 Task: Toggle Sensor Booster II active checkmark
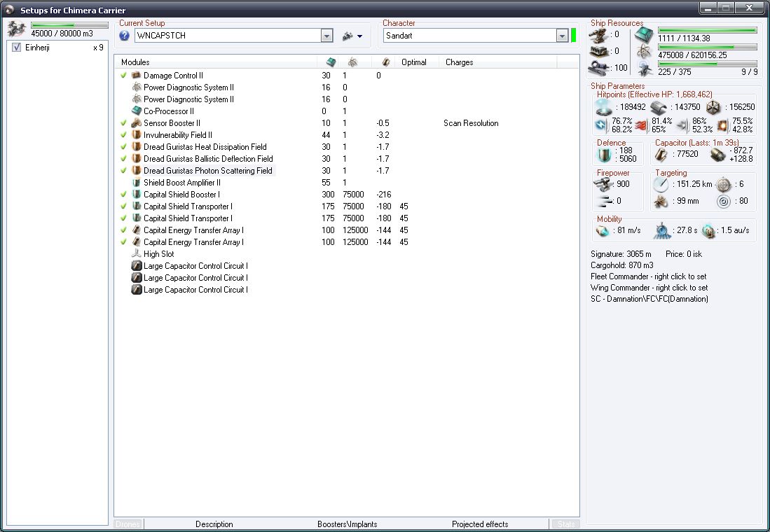(x=123, y=122)
